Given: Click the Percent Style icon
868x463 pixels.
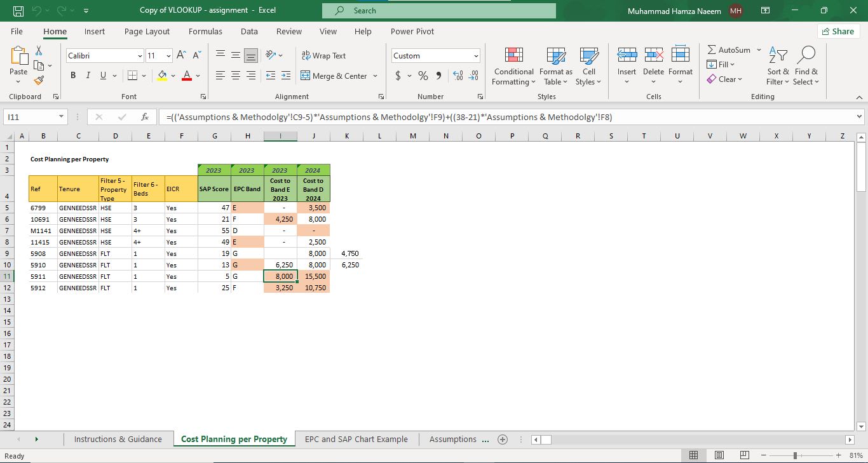Looking at the screenshot, I should 423,76.
